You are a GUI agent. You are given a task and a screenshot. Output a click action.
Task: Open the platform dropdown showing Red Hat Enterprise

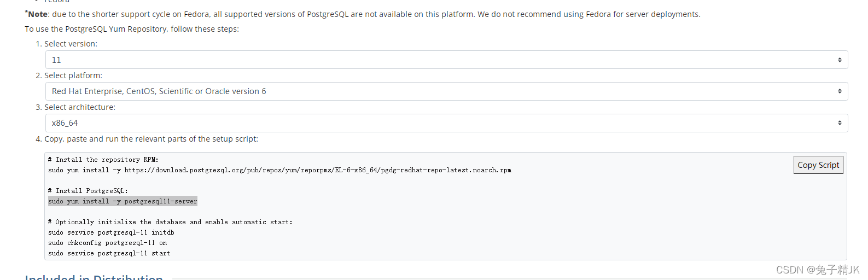tap(446, 91)
